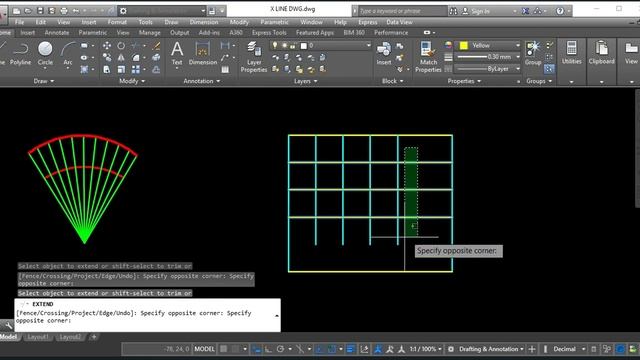640x360 pixels.
Task: Click Sign In button
Action: [476, 11]
